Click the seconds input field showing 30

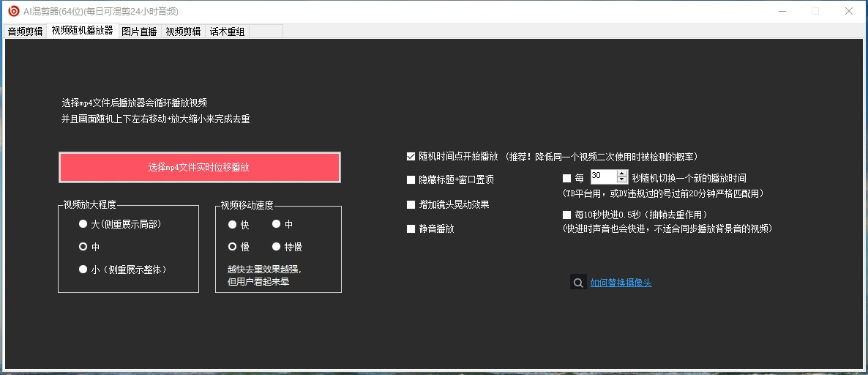tap(603, 177)
